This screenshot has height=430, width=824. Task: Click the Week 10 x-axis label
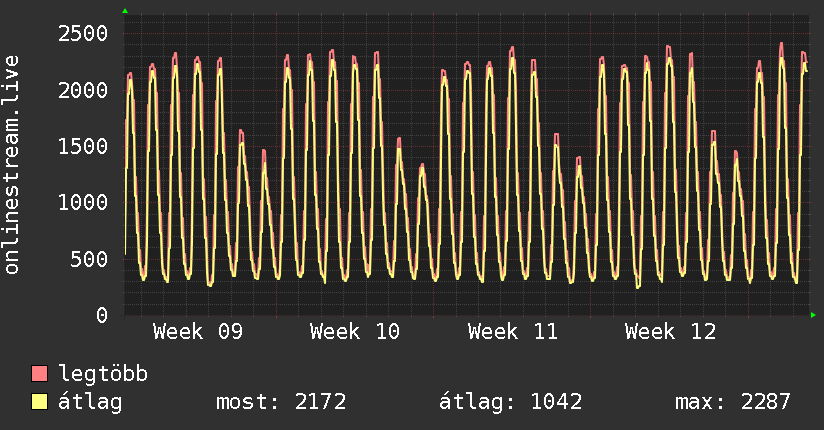point(355,332)
